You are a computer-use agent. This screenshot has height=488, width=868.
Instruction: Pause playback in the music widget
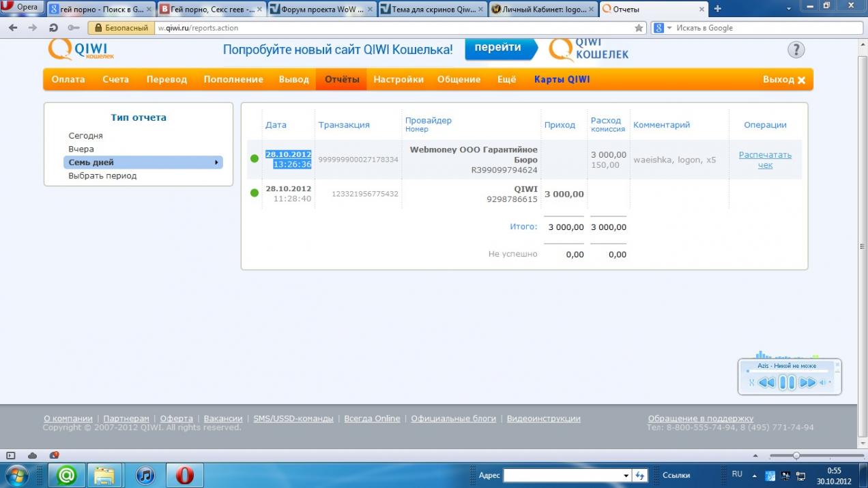point(787,382)
